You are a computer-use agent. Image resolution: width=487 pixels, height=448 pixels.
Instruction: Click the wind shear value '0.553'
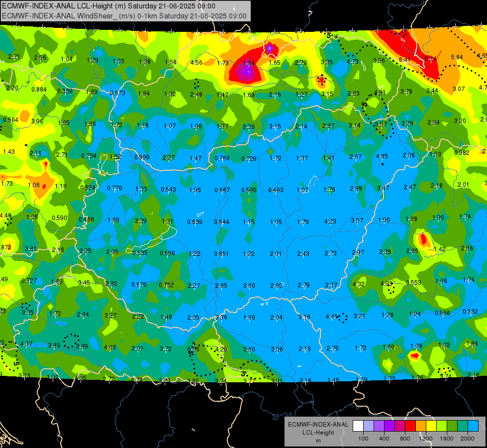[x=414, y=282]
